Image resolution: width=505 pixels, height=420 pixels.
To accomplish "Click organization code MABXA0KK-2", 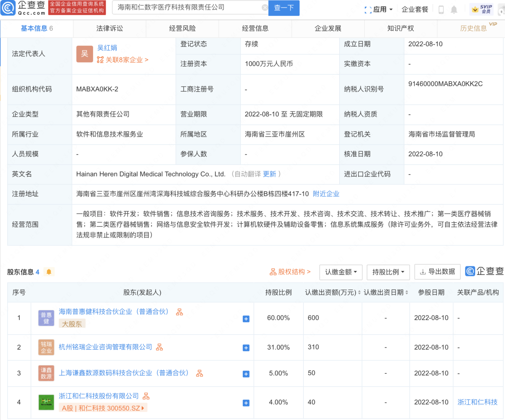I will pyautogui.click(x=97, y=89).
